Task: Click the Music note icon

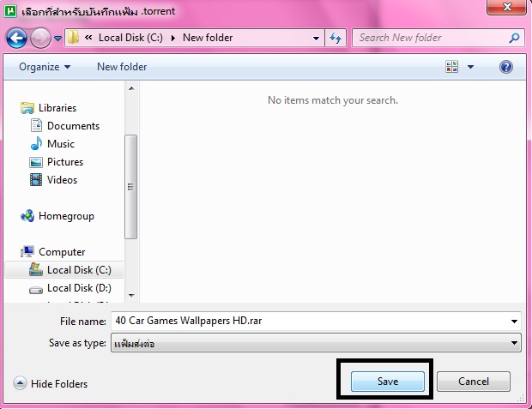Action: point(36,143)
